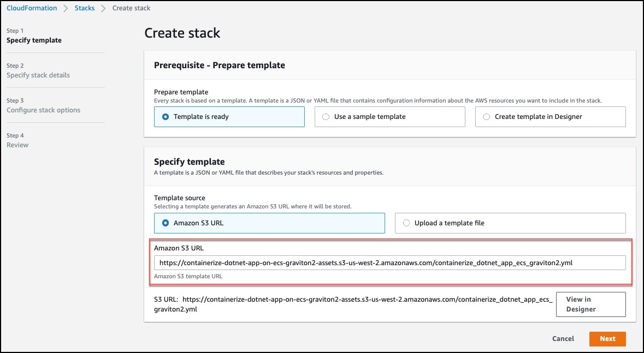Click the "Specify template" section heading
Screen dimensions: 644x353
pos(190,161)
